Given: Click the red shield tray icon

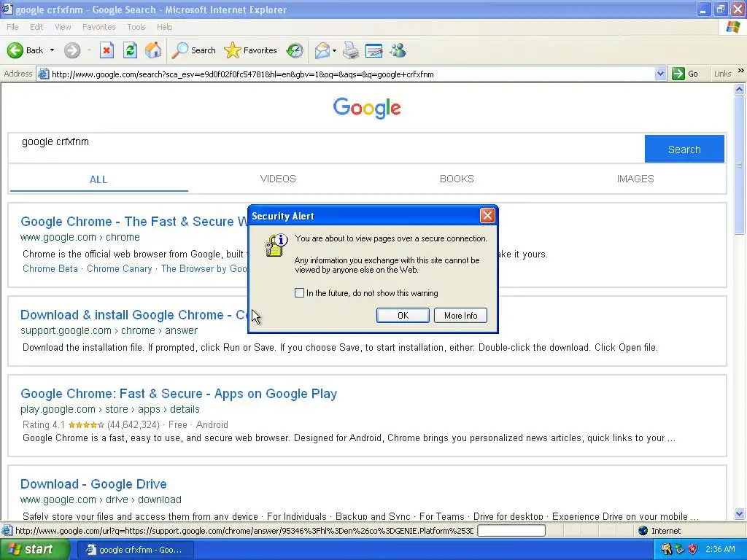Looking at the screenshot, I should [693, 549].
